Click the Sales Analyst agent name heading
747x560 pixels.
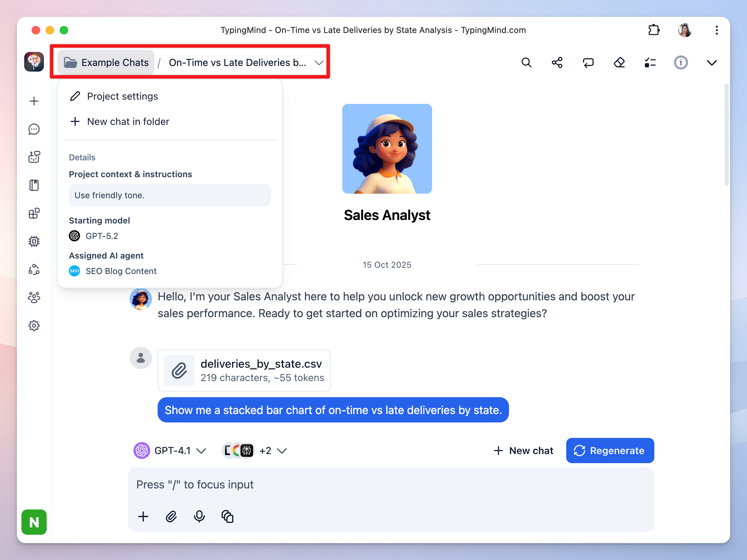(x=387, y=215)
